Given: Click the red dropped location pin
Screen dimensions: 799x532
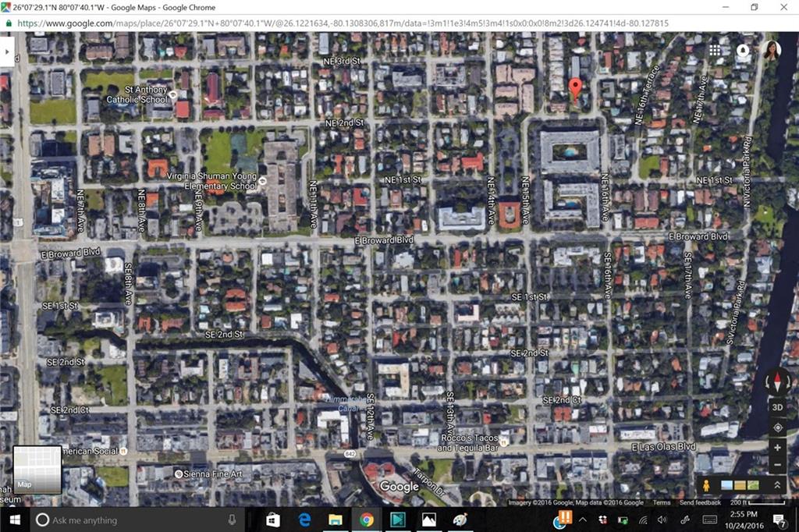Looking at the screenshot, I should [576, 89].
